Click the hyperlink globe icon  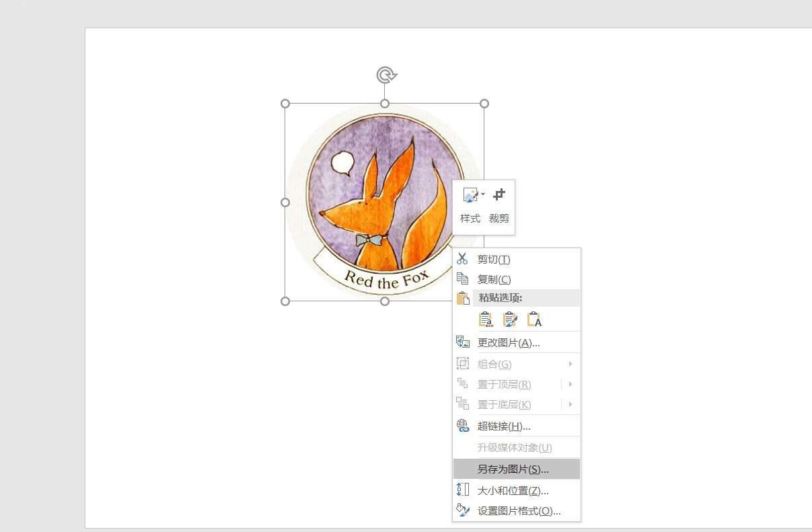(x=463, y=426)
